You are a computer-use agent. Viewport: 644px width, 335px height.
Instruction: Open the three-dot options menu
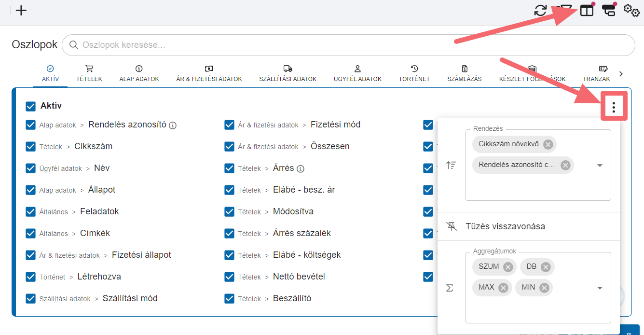coord(614,107)
